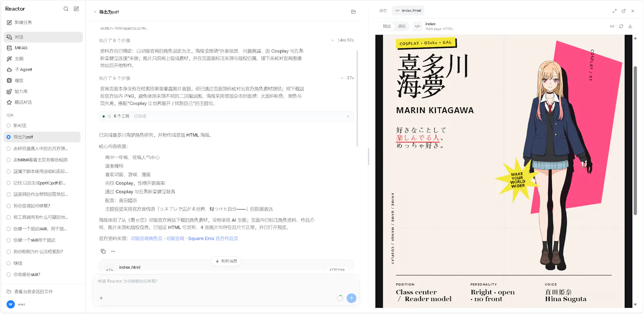Expand the 6 个工具 已完成 row
Viewport: 644px width, 314px height.
(226, 116)
